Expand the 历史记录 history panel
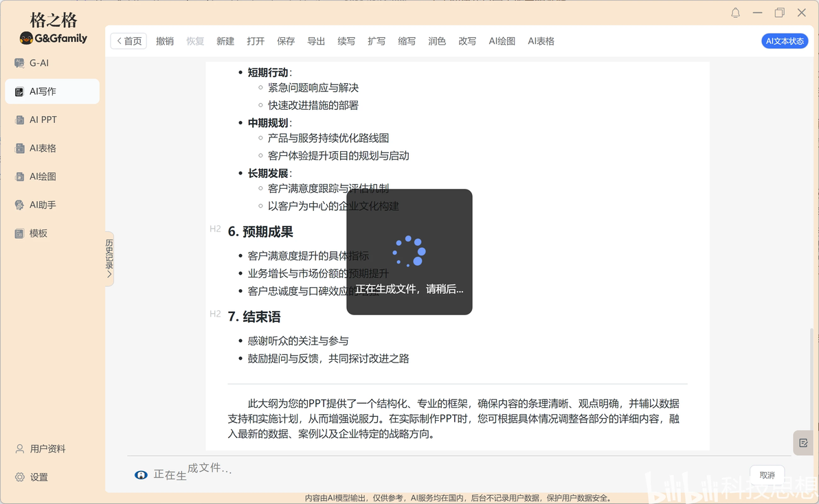Image resolution: width=819 pixels, height=504 pixels. [109, 259]
